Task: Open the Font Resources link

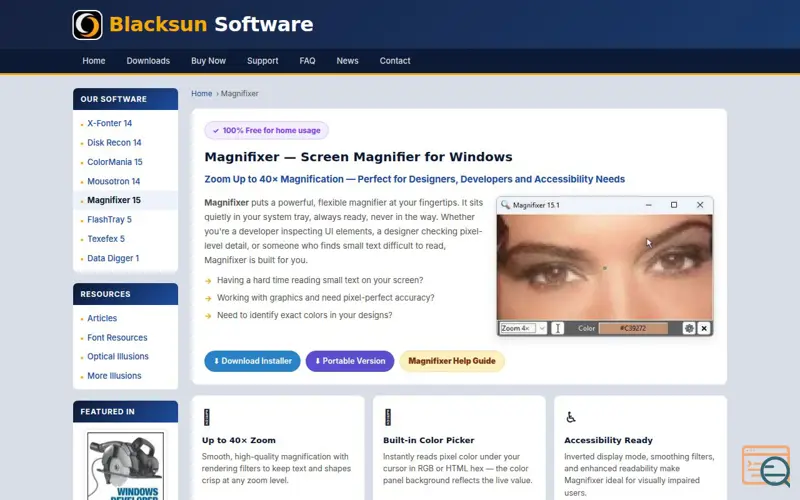Action: point(117,337)
